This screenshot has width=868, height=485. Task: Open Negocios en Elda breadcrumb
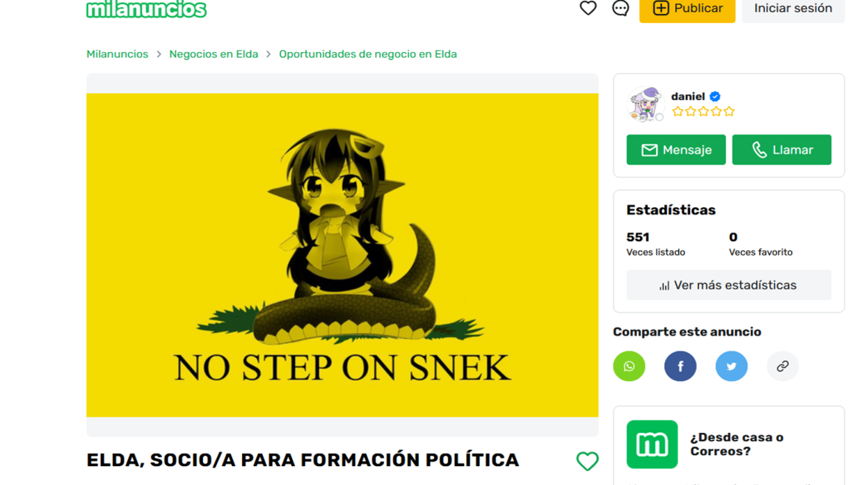click(214, 54)
